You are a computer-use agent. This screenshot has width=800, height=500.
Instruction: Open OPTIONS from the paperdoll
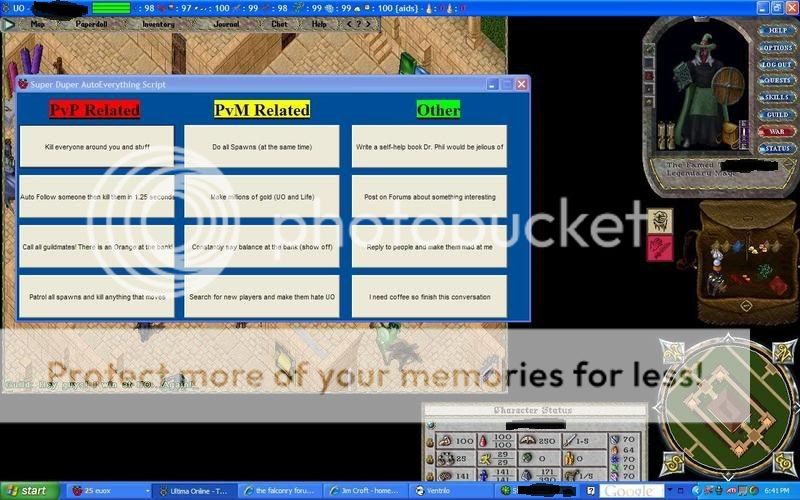777,47
